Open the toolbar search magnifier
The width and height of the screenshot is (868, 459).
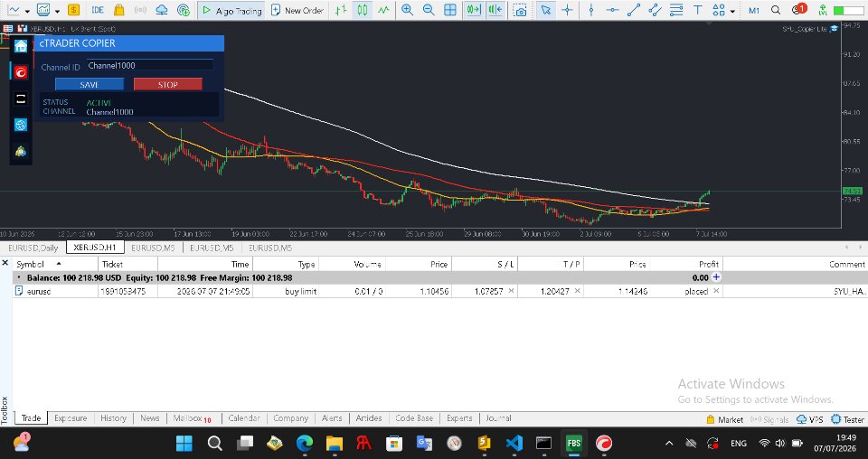point(776,10)
